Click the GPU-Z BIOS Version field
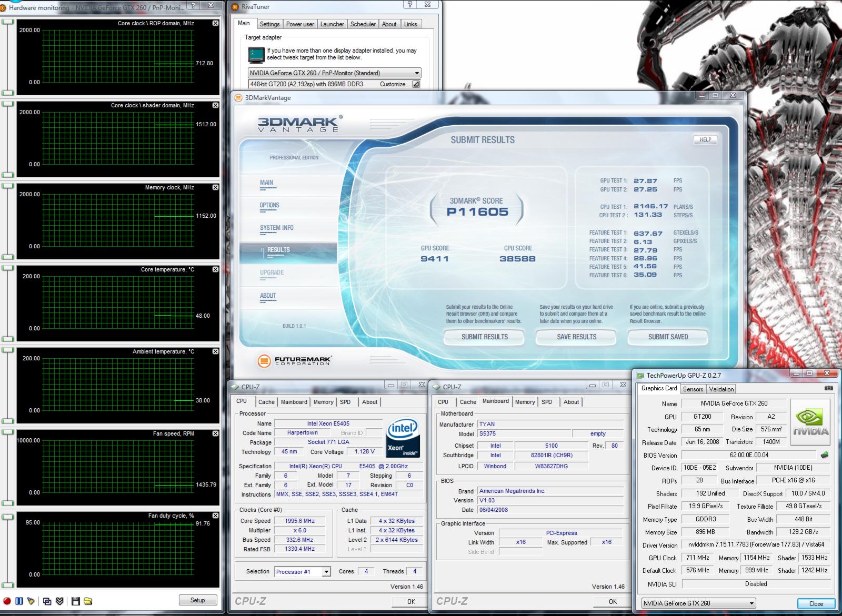This screenshot has width=842, height=616. click(x=750, y=455)
